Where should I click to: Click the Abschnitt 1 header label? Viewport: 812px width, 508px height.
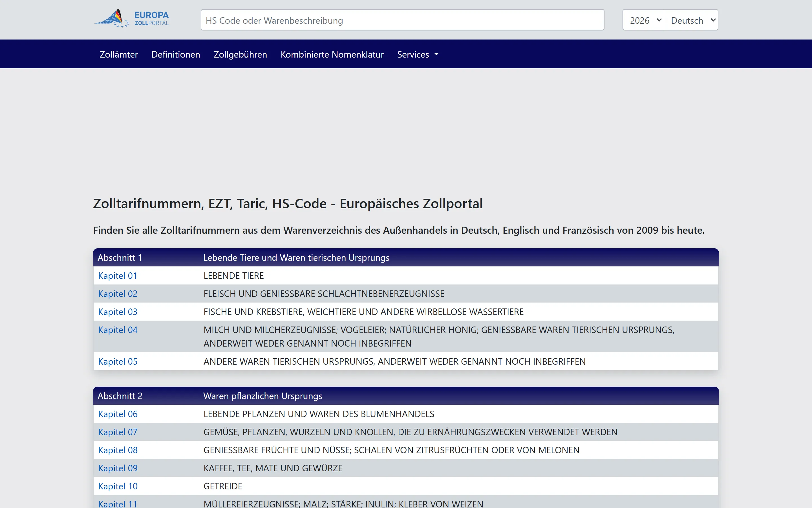click(120, 258)
